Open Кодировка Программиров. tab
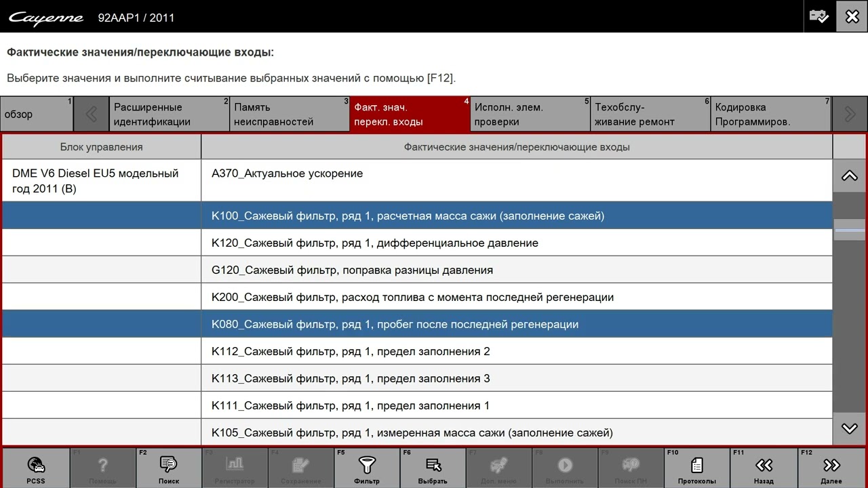The height and width of the screenshot is (488, 868). [770, 114]
